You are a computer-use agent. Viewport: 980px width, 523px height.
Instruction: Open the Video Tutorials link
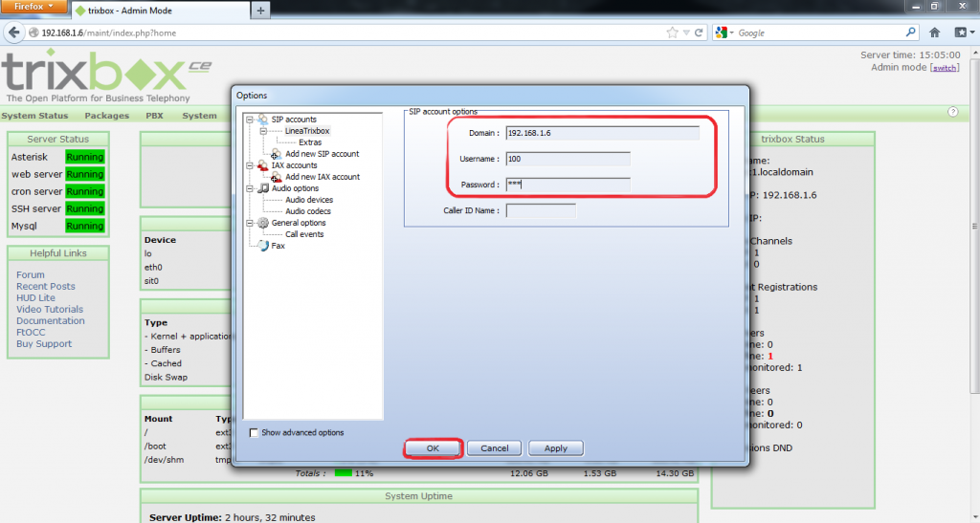50,310
